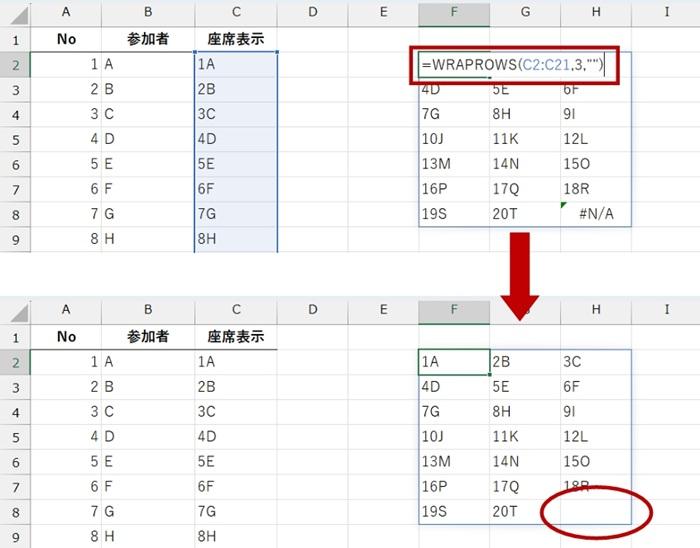Image resolution: width=700 pixels, height=548 pixels.
Task: Select empty circled cell H8 in lower sheet
Action: [x=595, y=512]
